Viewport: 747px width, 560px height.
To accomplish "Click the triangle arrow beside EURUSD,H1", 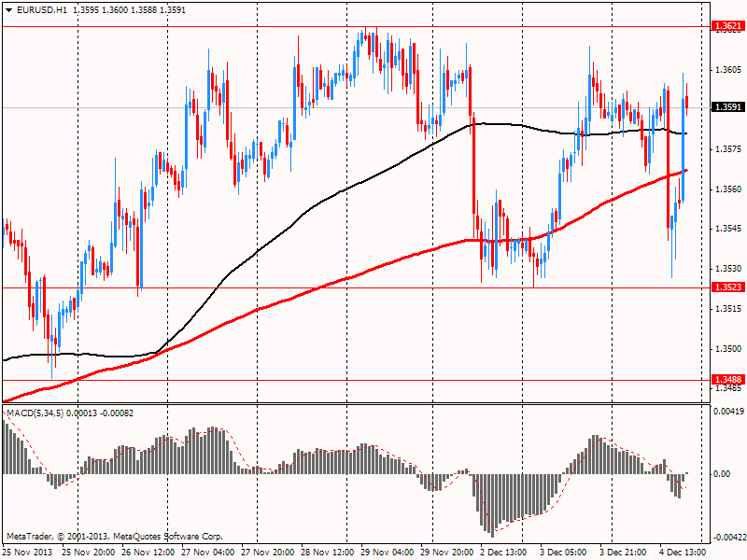I will [8, 10].
